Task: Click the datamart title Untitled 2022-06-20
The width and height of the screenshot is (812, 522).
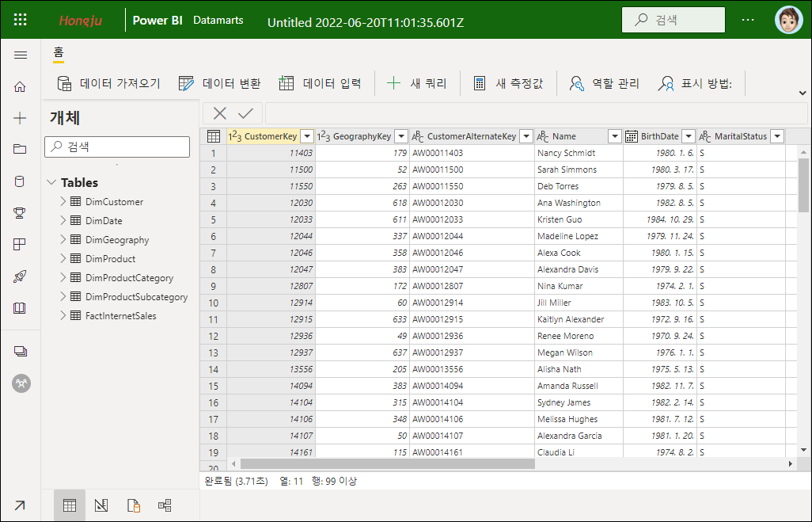Action: click(366, 23)
